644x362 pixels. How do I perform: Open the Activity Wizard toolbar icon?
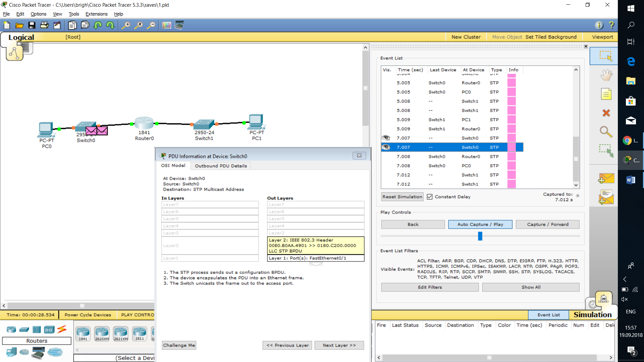point(57,25)
